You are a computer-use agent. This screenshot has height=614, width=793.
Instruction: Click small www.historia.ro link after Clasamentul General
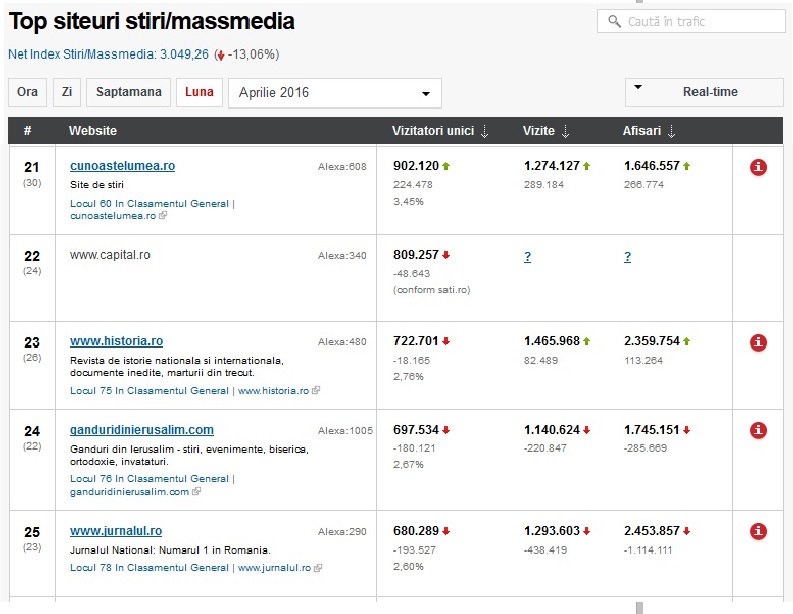273,391
